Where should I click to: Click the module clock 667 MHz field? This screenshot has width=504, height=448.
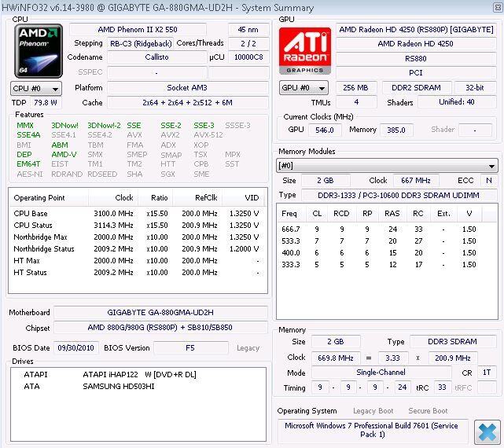coord(416,181)
